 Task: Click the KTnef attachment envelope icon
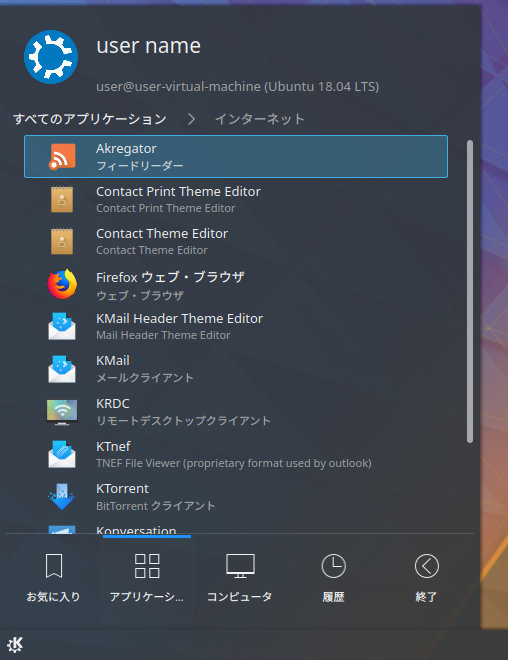click(x=62, y=454)
